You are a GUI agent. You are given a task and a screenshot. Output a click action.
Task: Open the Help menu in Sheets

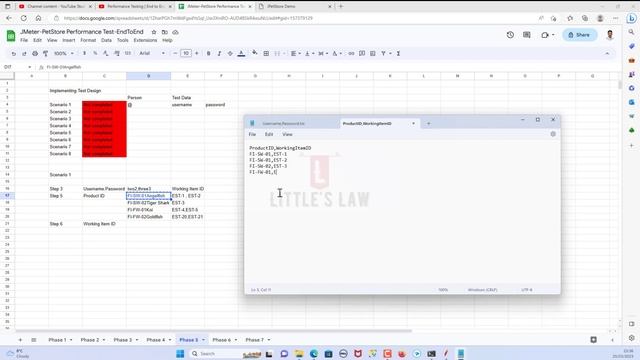pyautogui.click(x=167, y=40)
